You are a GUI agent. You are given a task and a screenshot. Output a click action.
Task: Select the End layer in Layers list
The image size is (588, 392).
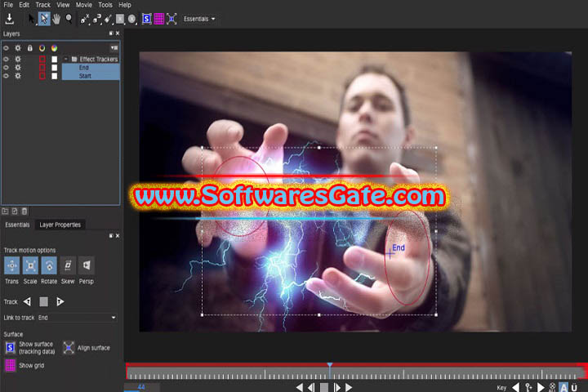click(91, 68)
